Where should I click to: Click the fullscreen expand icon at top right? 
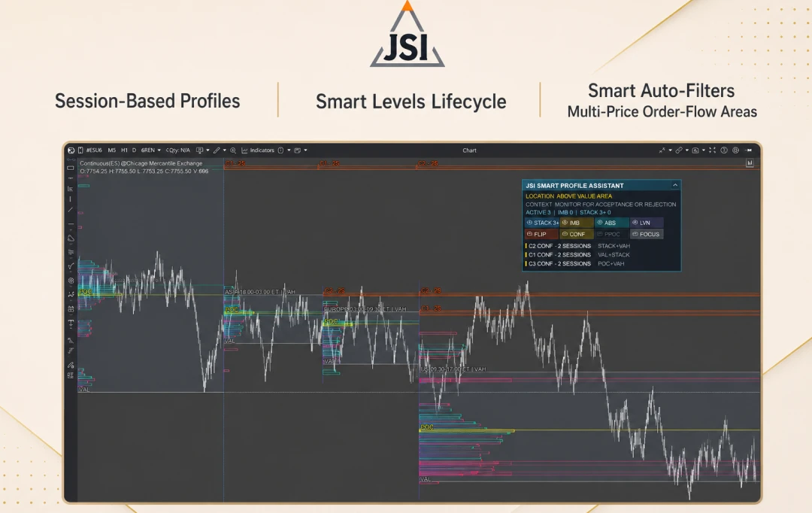[713, 150]
